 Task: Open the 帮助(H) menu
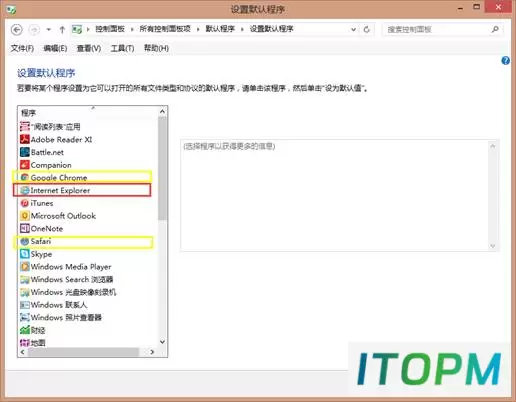(x=156, y=48)
